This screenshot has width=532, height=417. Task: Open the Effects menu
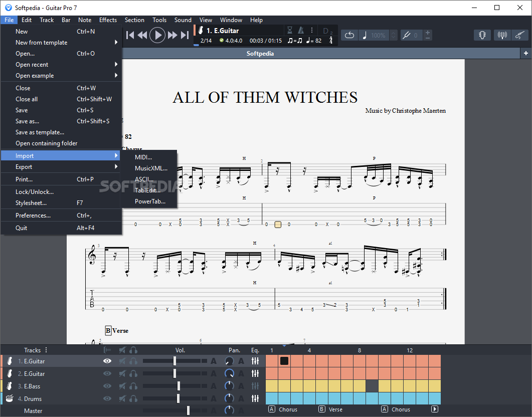click(x=108, y=20)
